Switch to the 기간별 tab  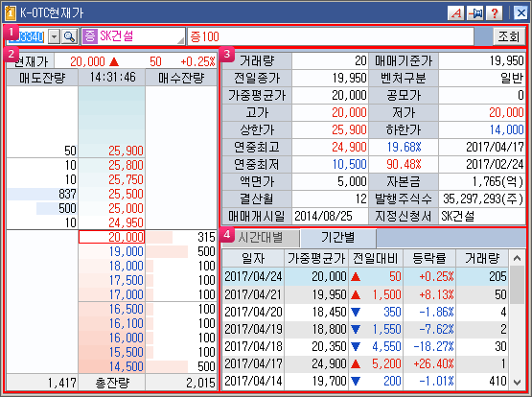click(x=338, y=238)
